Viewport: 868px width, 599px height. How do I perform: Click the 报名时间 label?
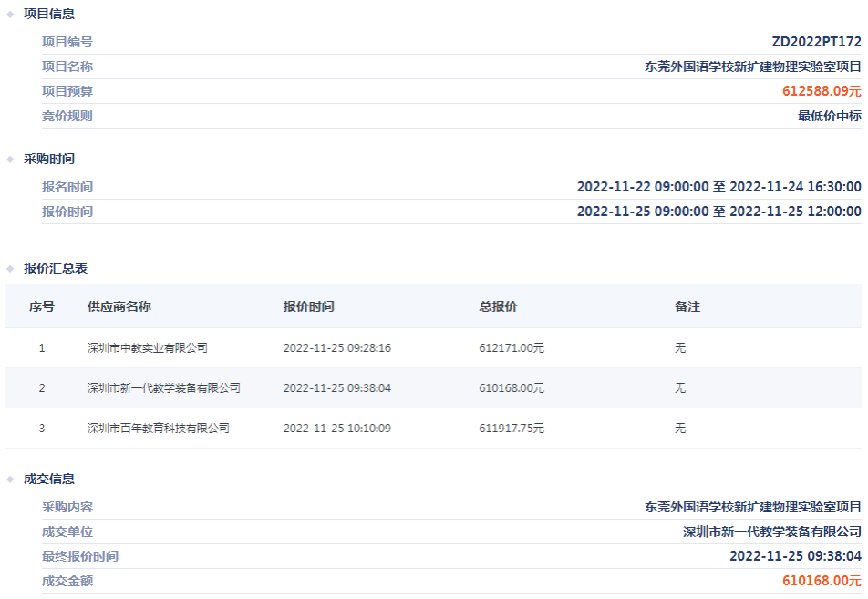pos(67,187)
